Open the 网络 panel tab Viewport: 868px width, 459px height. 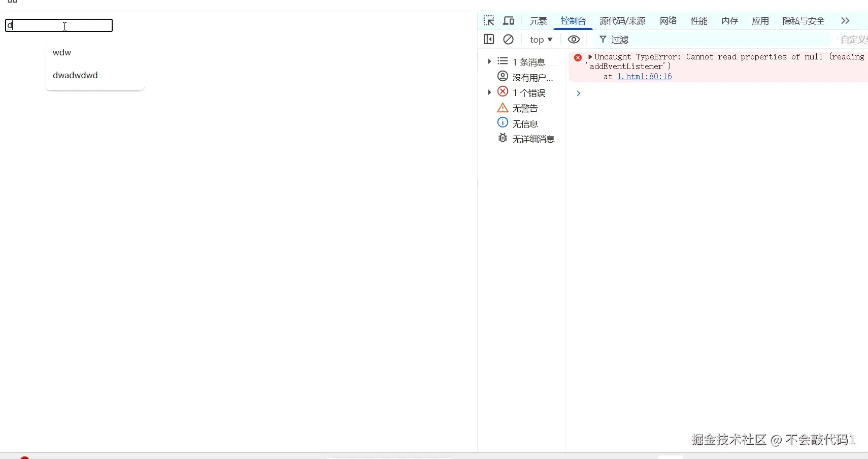tap(668, 21)
